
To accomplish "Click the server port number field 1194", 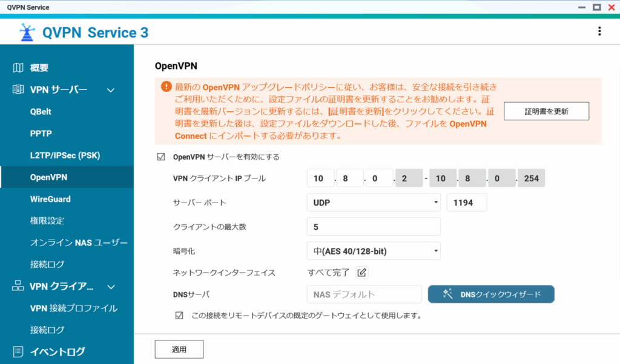I will tap(467, 203).
